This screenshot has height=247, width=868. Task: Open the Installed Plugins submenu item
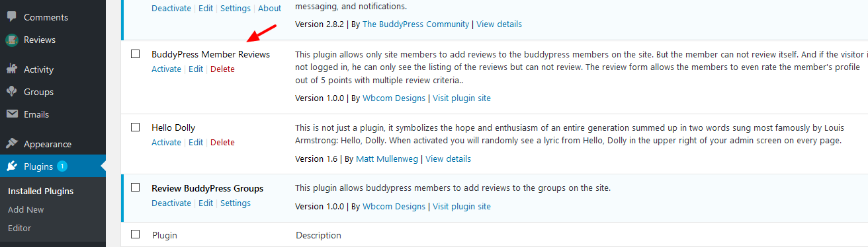pos(40,192)
